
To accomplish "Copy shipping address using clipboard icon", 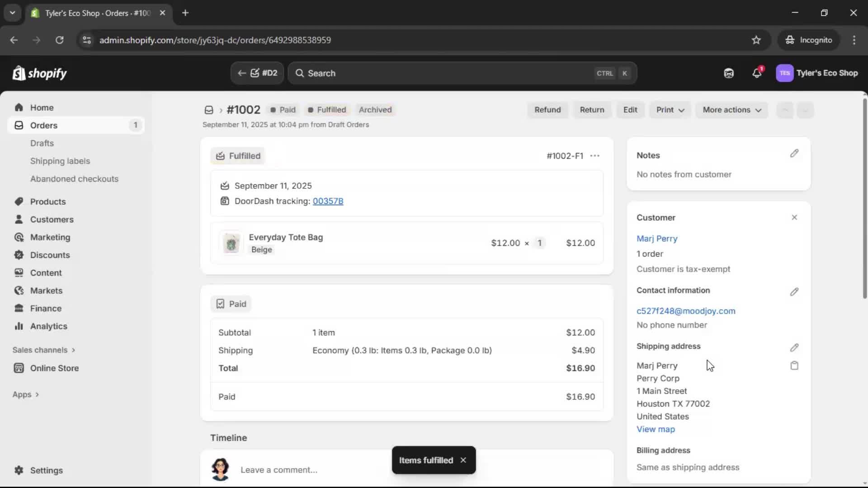I will 794,366.
